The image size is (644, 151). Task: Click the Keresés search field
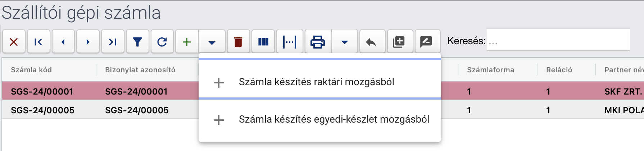[x=558, y=40]
